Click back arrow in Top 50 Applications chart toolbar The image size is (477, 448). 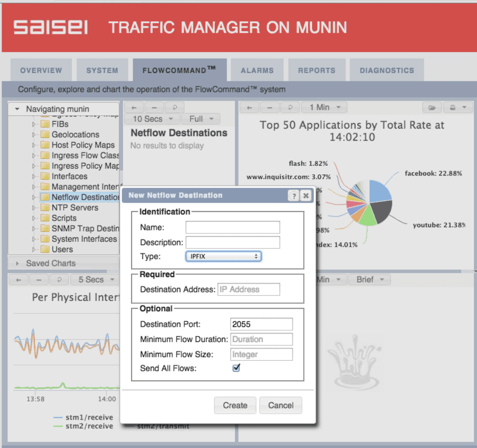coord(249,108)
